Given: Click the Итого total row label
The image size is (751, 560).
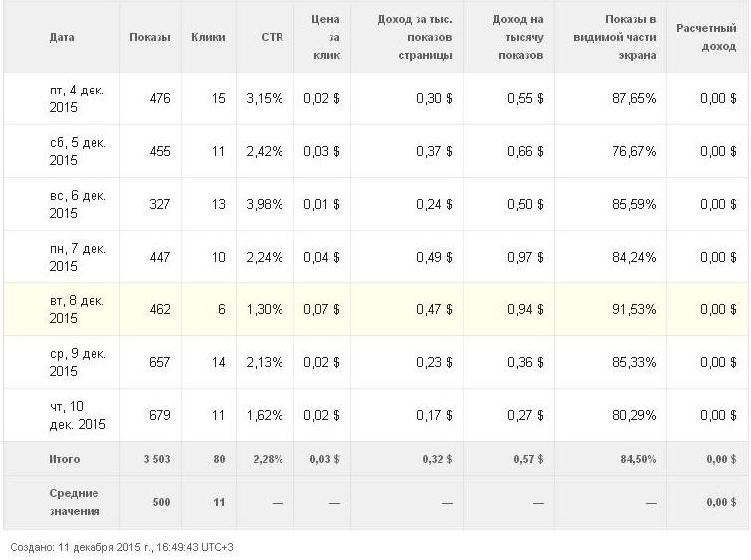Looking at the screenshot, I should click(65, 459).
